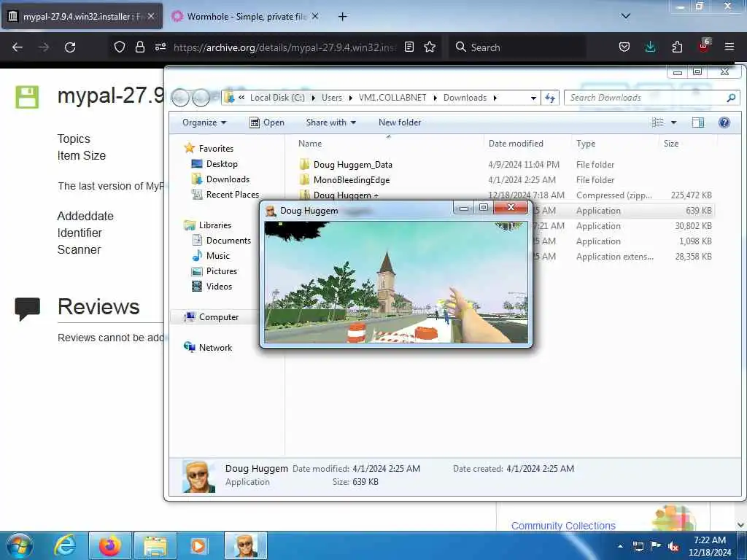Open Firefox downloads panel
Screen dimensions: 747x560
[x=650, y=47]
